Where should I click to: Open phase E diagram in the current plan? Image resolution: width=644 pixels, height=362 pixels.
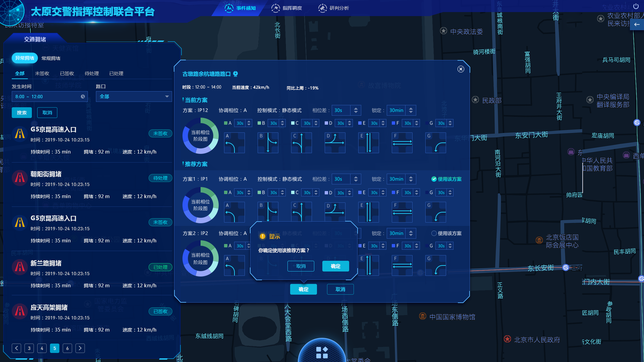point(369,143)
